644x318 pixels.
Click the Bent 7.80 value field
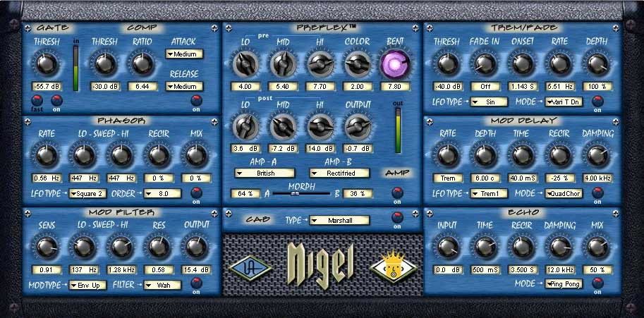[395, 87]
